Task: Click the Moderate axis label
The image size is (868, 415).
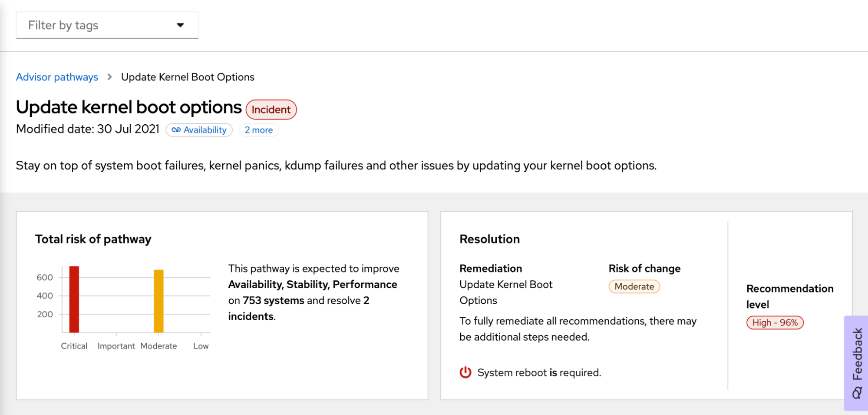Action: coord(158,346)
